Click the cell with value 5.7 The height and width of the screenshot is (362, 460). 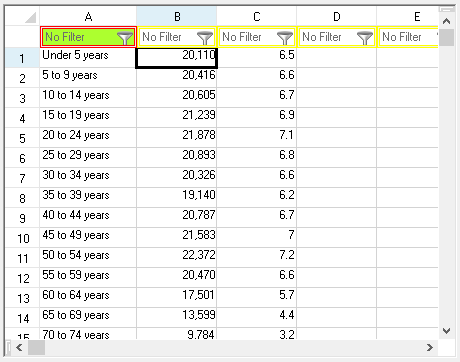tap(257, 298)
